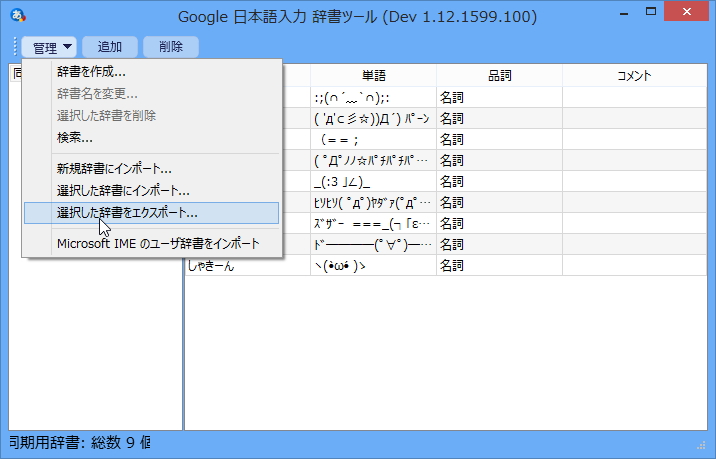Click the 品詞 column header
Image resolution: width=716 pixels, height=459 pixels.
[x=500, y=75]
